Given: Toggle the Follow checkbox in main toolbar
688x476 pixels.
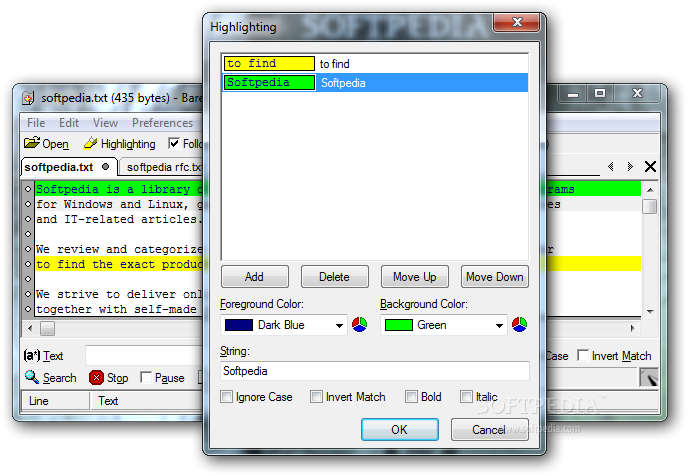Looking at the screenshot, I should pyautogui.click(x=174, y=143).
